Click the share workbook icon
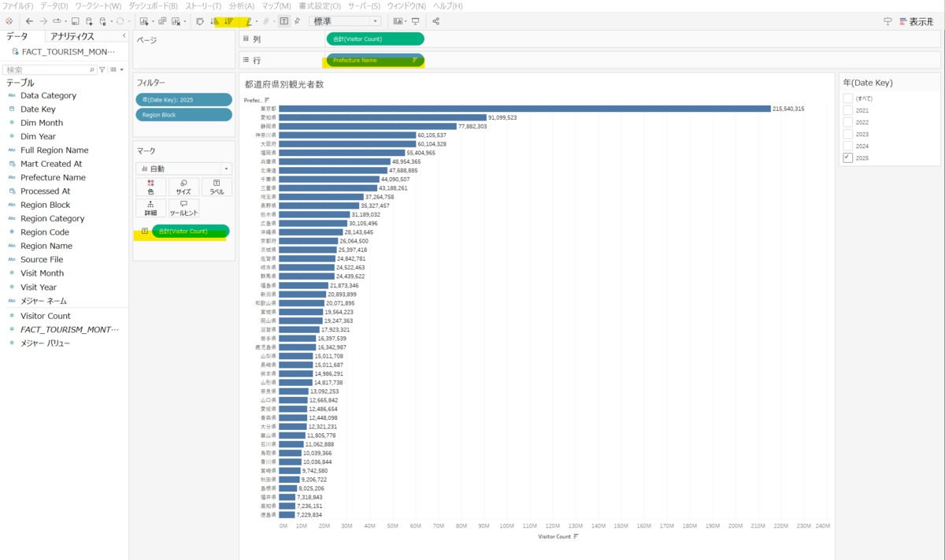The width and height of the screenshot is (945, 560). 436,21
